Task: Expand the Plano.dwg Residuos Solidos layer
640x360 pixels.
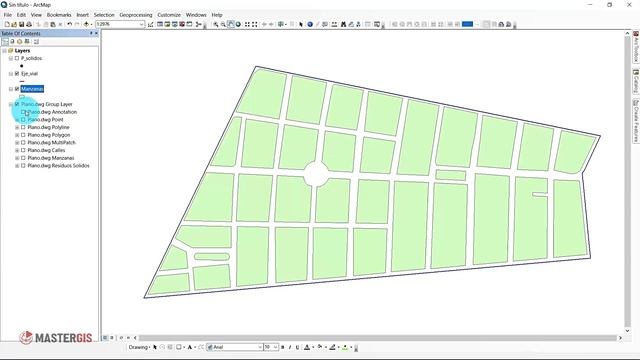Action: (x=17, y=166)
